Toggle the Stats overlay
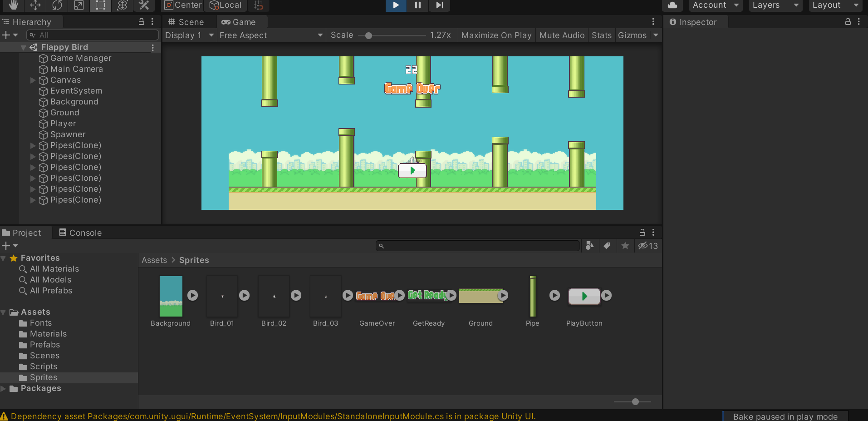The height and width of the screenshot is (421, 868). click(601, 35)
